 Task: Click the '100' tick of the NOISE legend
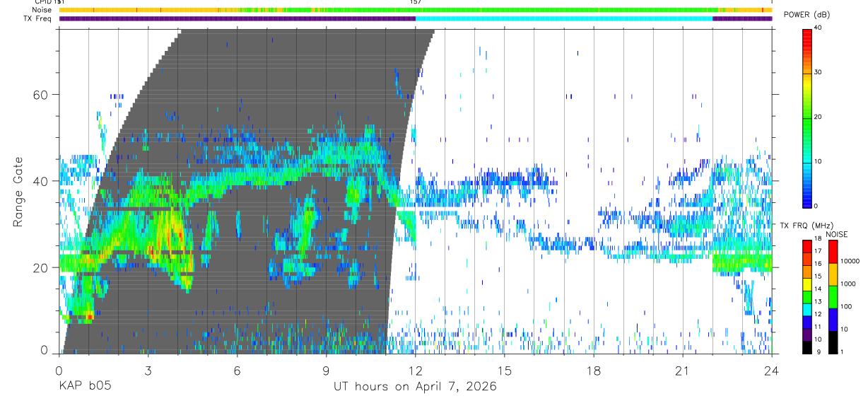pyautogui.click(x=846, y=306)
